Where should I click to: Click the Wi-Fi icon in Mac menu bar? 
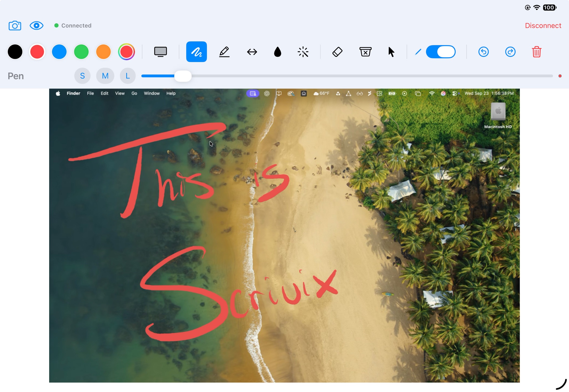point(431,93)
